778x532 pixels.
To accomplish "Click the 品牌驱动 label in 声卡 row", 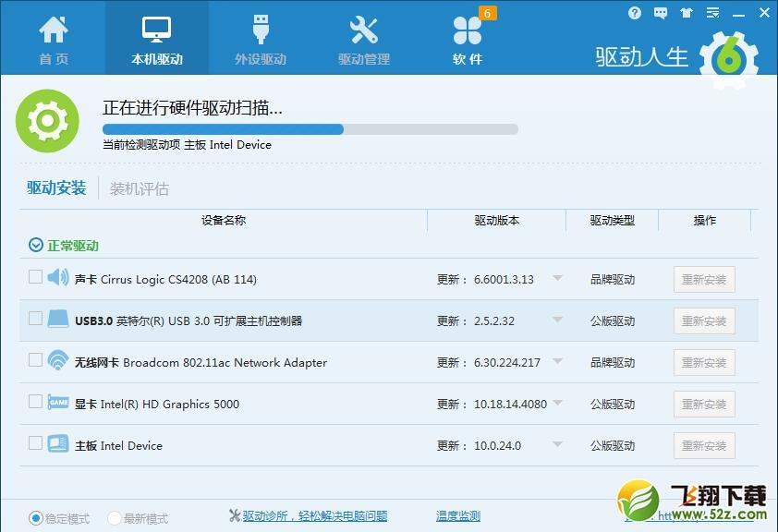I will (x=613, y=280).
